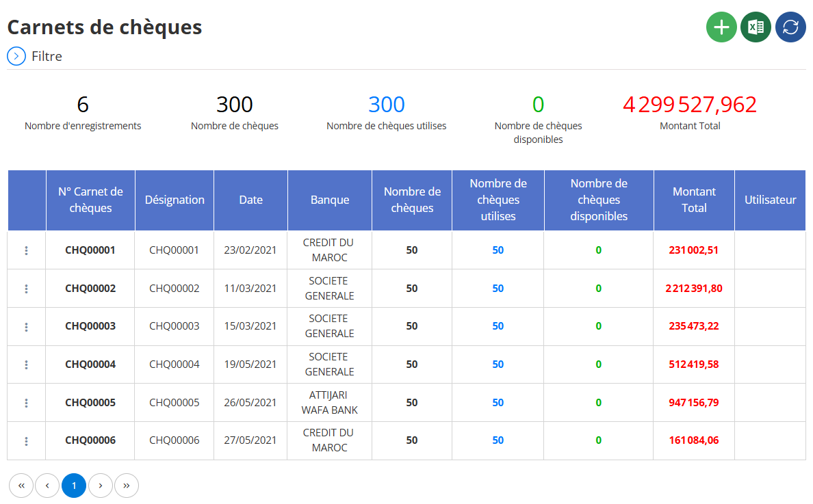Click the date 23/02/2021 cell
The height and width of the screenshot is (504, 813).
250,250
